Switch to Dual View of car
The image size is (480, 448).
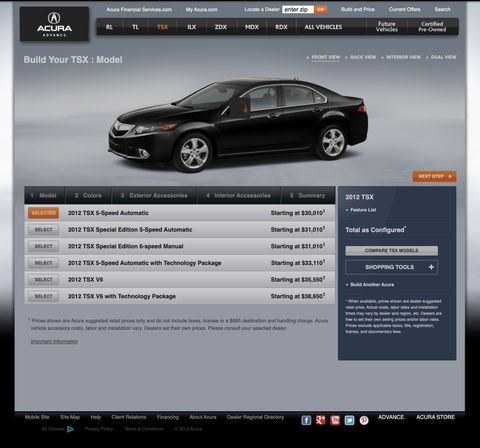pos(443,57)
